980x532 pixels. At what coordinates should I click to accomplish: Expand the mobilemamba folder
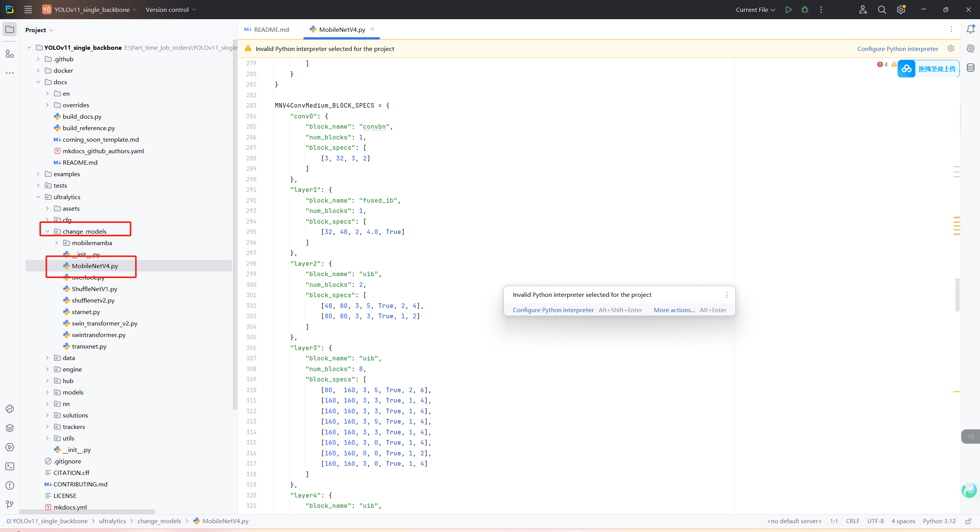pos(57,243)
